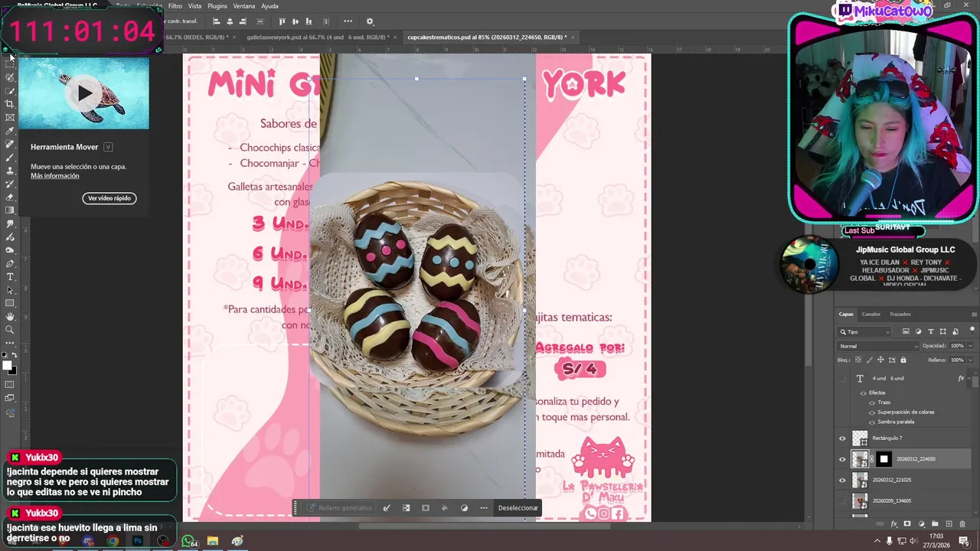Open the Tipo layer filter dropdown

[865, 331]
